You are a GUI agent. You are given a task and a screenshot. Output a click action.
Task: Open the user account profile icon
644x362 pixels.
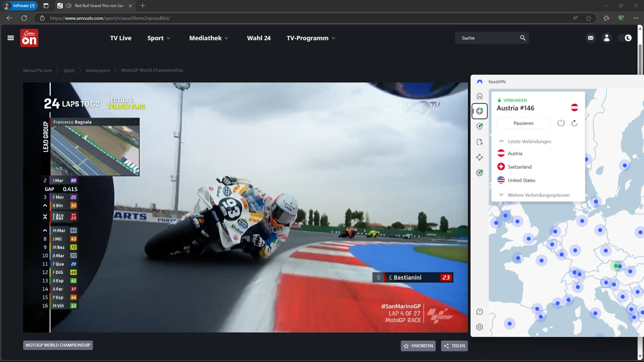[607, 38]
